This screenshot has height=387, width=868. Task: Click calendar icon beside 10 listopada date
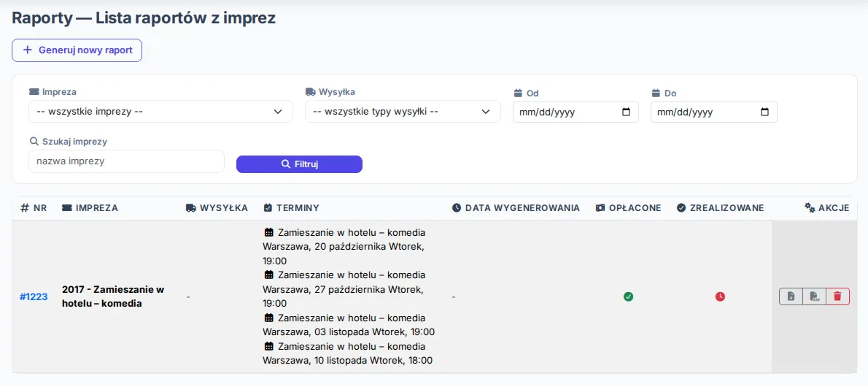[269, 346]
